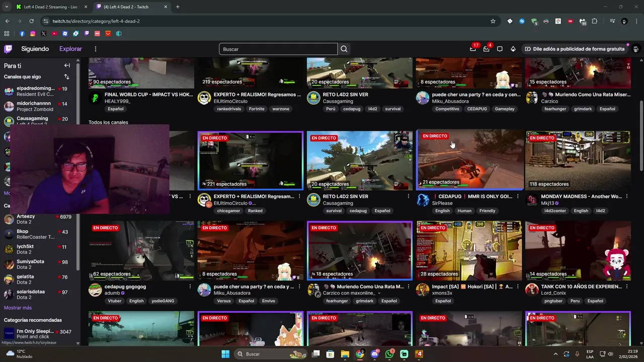Expand Carzico con maxonline_ co-stream chevron
This screenshot has width=644, height=362.
coord(379,293)
